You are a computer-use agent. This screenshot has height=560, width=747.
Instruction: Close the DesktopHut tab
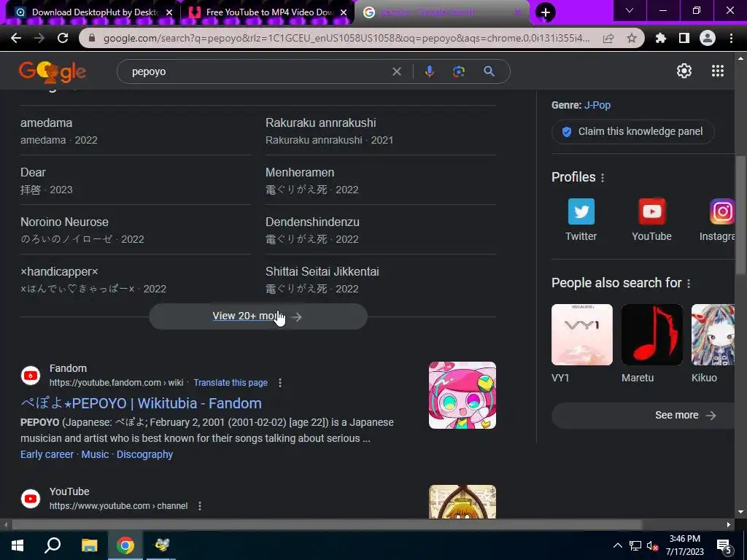tap(169, 12)
